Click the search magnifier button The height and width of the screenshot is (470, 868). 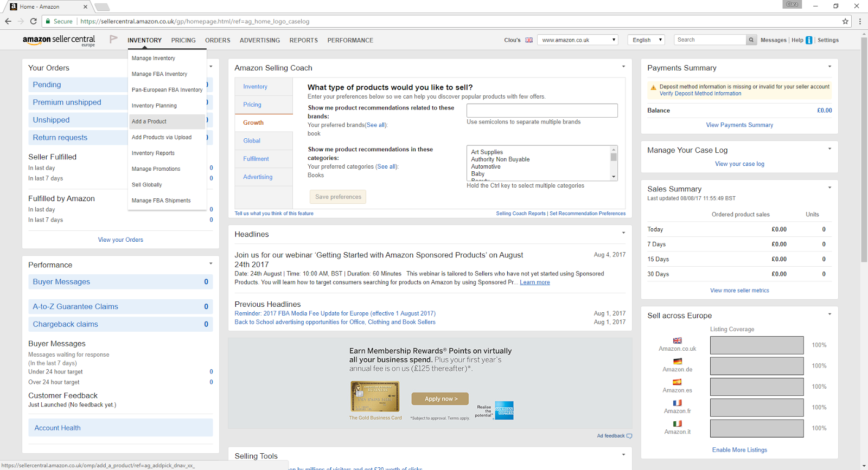pyautogui.click(x=751, y=40)
